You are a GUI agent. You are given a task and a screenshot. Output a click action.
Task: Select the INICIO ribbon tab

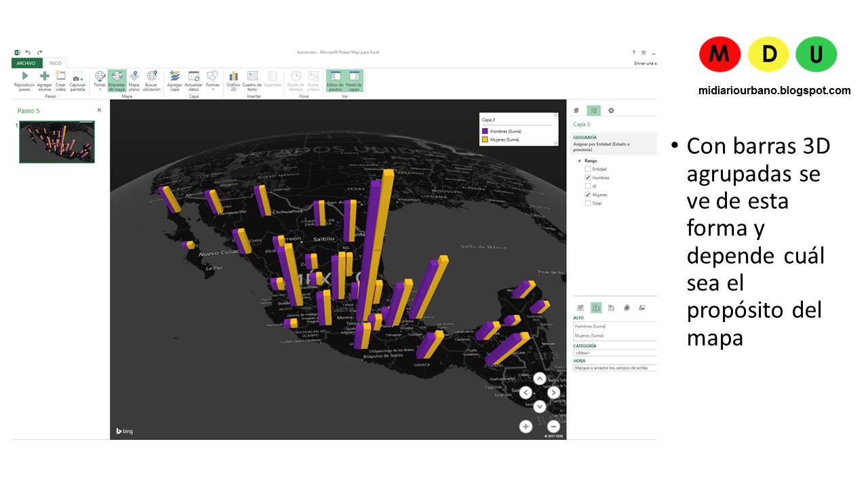(x=56, y=62)
